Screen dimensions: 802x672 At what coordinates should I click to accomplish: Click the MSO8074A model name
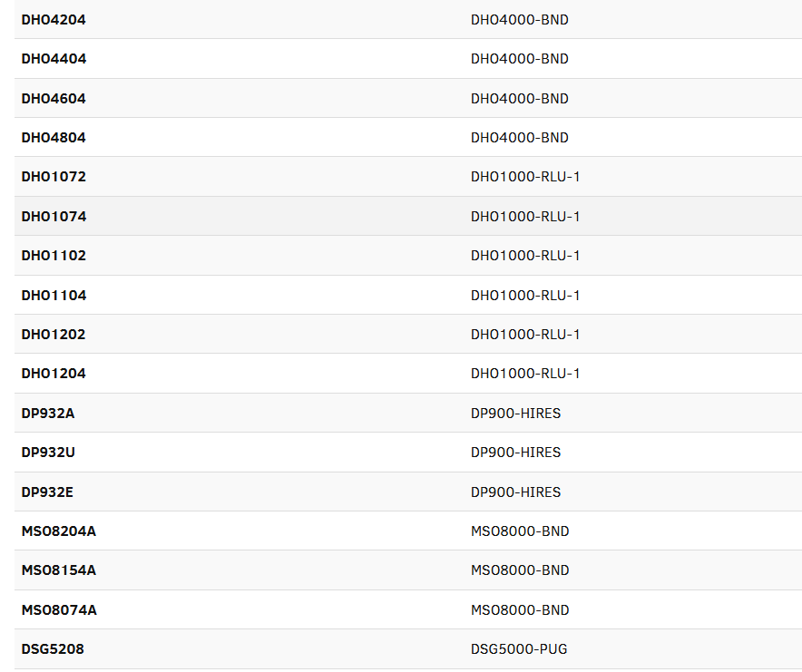[58, 610]
